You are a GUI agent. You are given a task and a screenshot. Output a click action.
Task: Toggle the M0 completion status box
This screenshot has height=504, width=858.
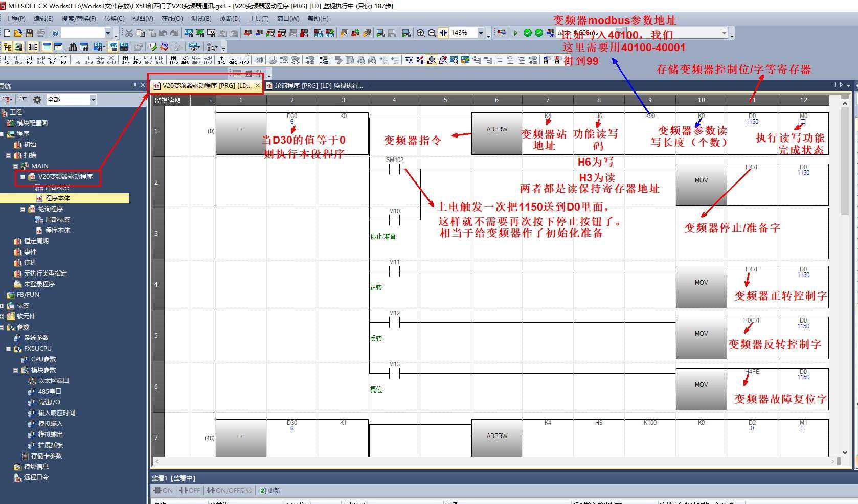(803, 122)
